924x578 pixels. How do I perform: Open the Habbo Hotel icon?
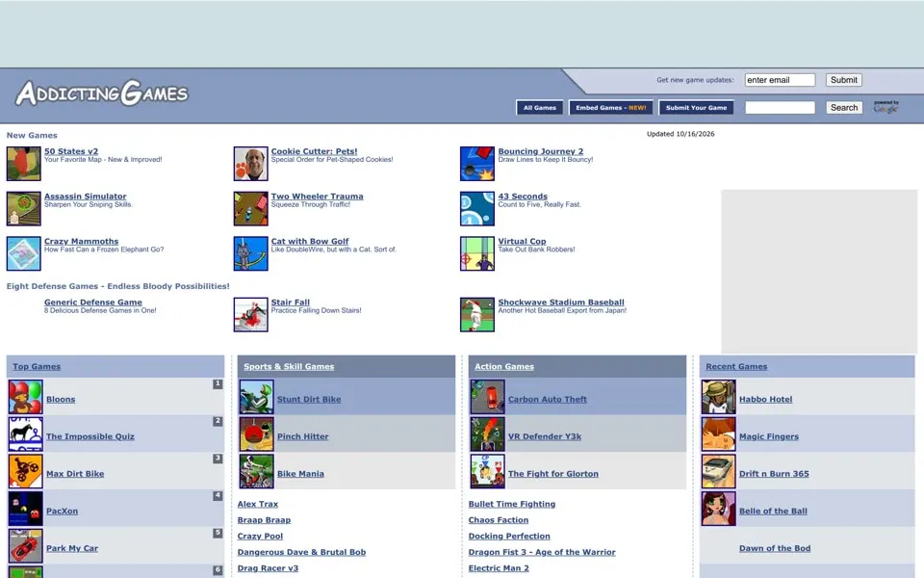[x=718, y=397]
